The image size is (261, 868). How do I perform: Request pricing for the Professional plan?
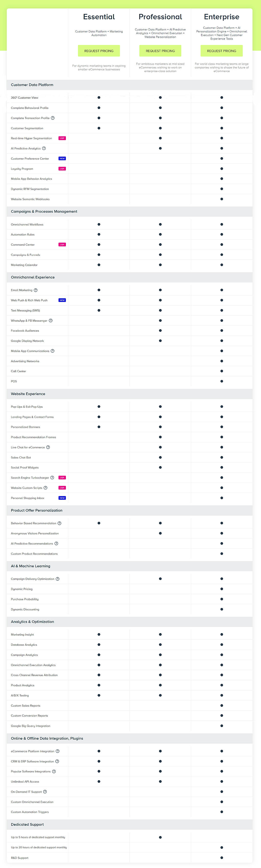click(x=160, y=51)
